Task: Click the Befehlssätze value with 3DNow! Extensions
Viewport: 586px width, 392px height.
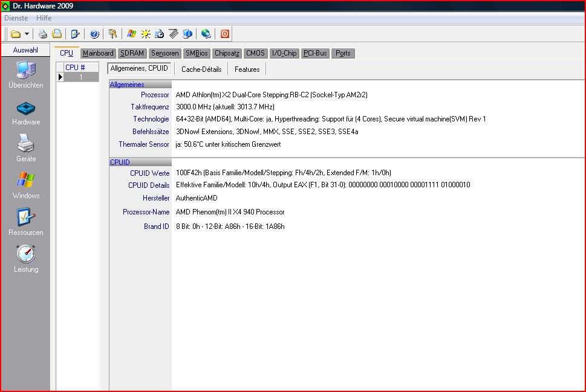Action: tap(267, 132)
